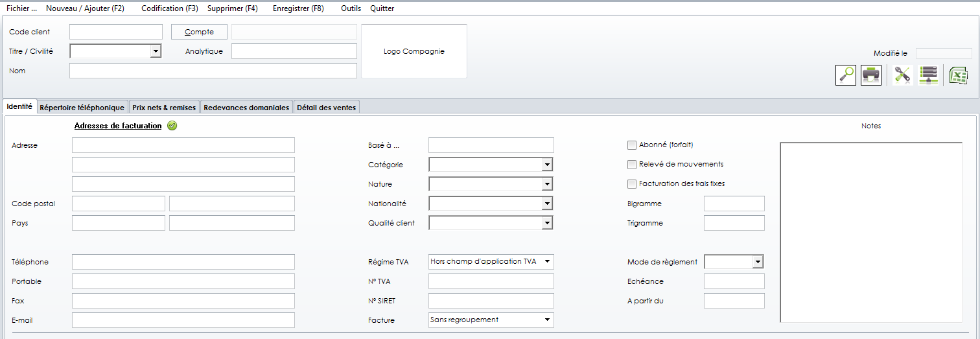The image size is (980, 339).
Task: Click the Adresses de facturation link
Action: pyautogui.click(x=118, y=126)
